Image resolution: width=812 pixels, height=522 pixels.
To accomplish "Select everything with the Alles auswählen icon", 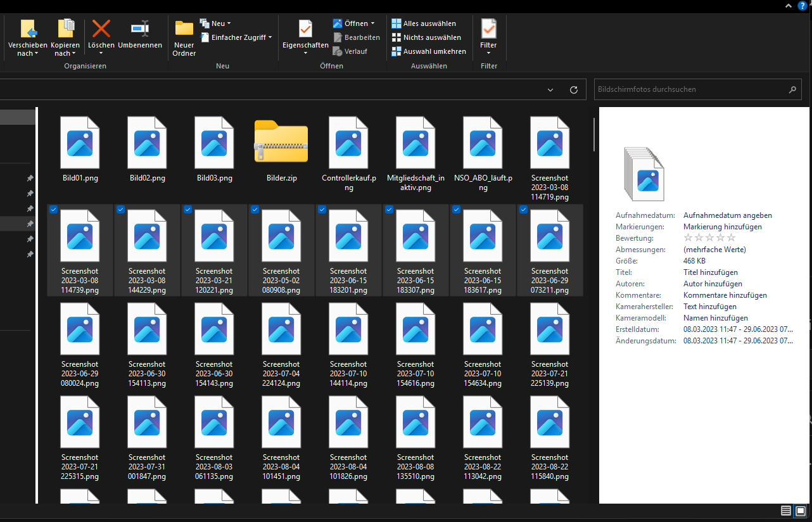I will tap(429, 23).
